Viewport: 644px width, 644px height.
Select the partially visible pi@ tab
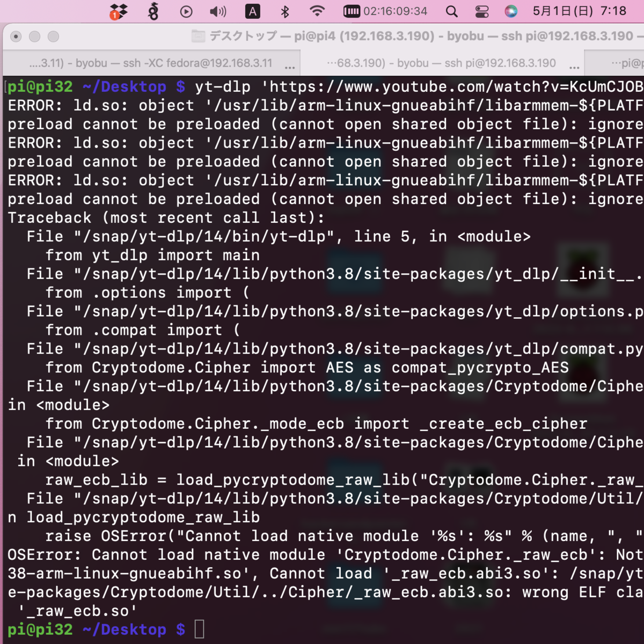614,63
